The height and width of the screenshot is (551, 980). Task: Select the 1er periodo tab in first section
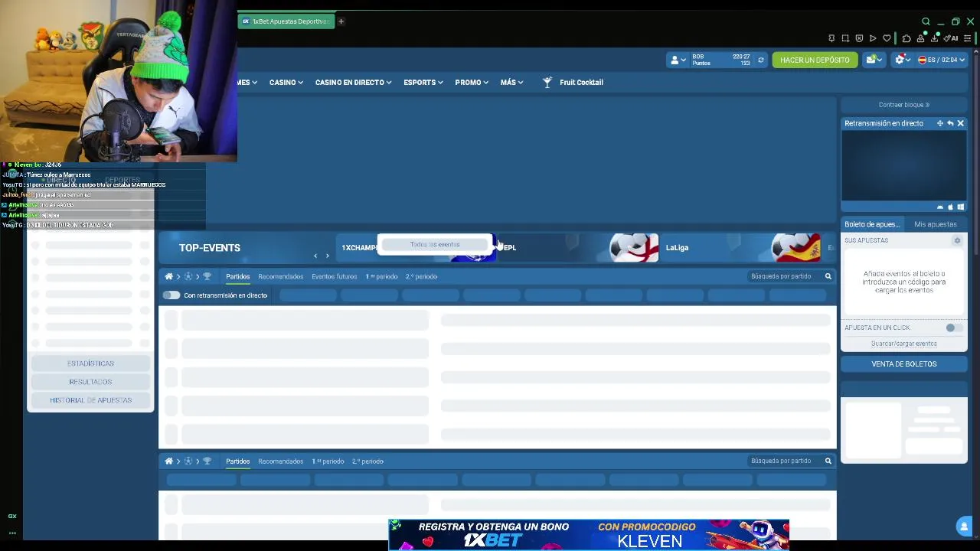pyautogui.click(x=381, y=276)
